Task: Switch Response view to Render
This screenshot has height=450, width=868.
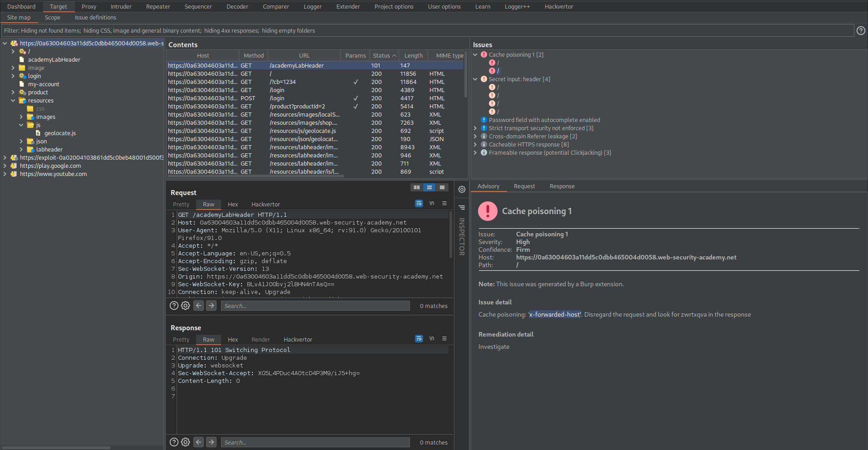Action: [261, 340]
